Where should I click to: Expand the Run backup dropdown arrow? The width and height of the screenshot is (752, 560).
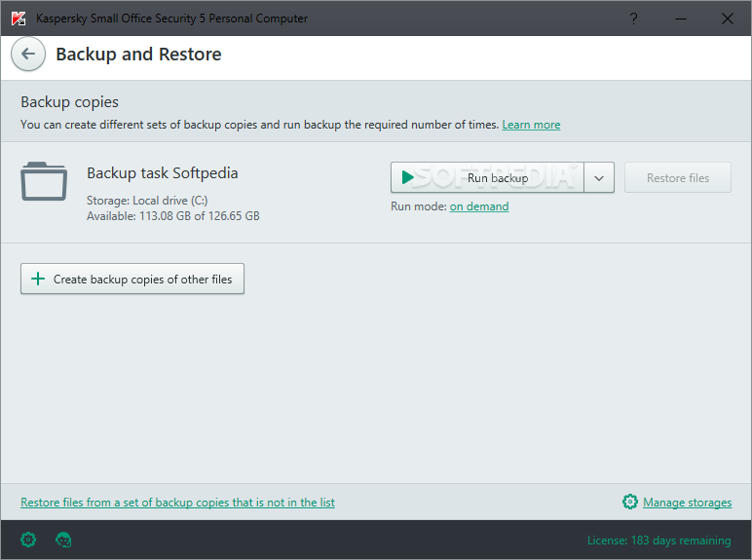[x=599, y=178]
